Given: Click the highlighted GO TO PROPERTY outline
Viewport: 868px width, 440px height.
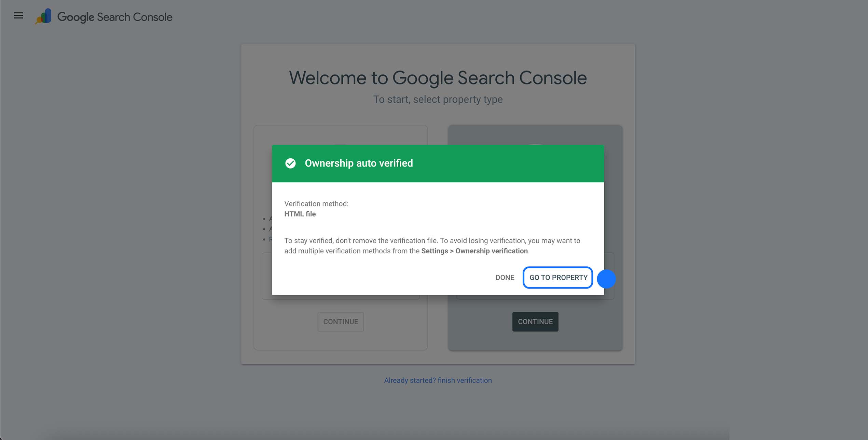Looking at the screenshot, I should pyautogui.click(x=557, y=278).
